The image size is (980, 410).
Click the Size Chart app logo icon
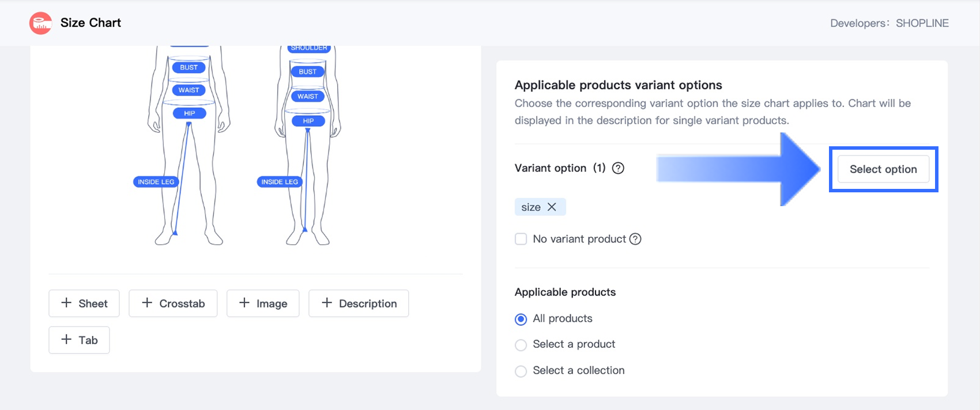pos(40,23)
